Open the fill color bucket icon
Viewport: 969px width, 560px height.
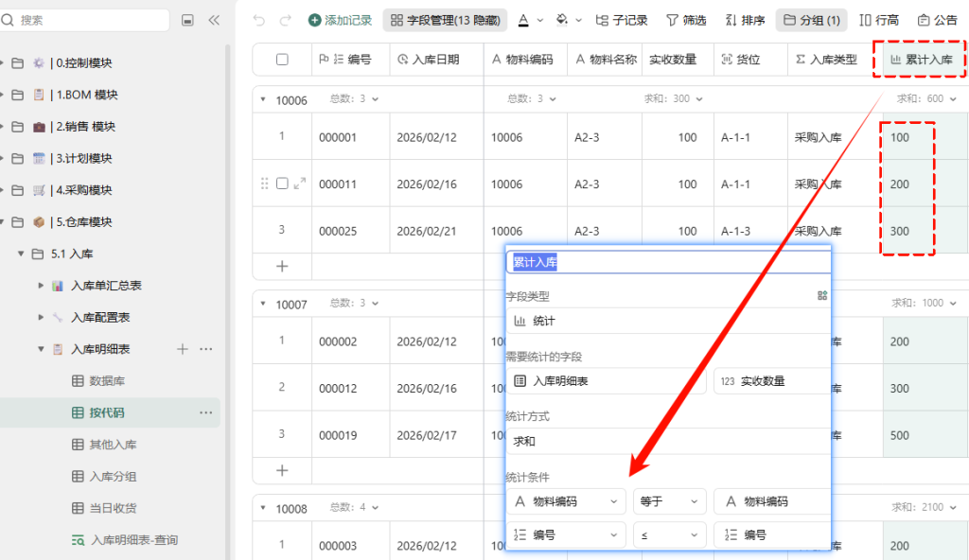click(562, 21)
